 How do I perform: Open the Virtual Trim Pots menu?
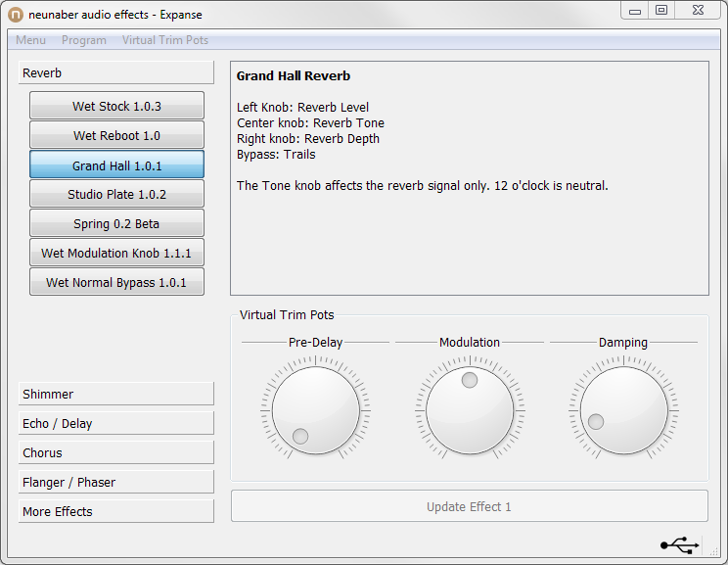165,40
